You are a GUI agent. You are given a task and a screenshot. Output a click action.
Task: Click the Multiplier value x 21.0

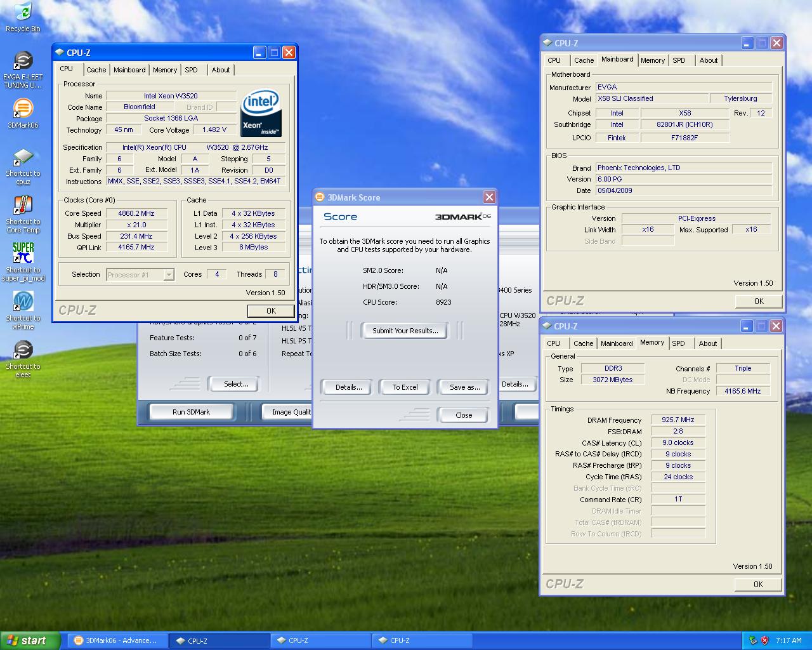[136, 225]
